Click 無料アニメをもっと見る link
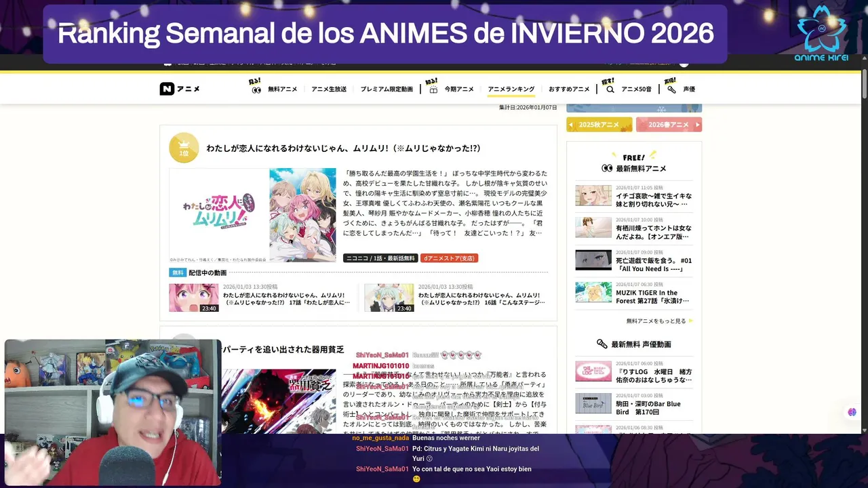The height and width of the screenshot is (488, 868). tap(656, 321)
